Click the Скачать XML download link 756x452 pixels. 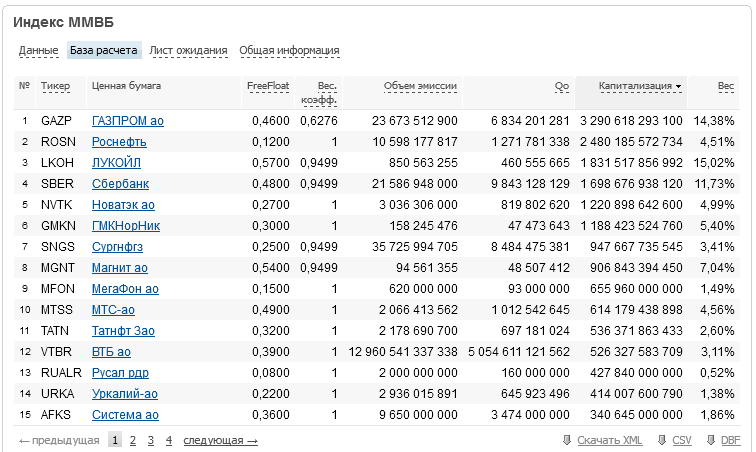pos(609,440)
